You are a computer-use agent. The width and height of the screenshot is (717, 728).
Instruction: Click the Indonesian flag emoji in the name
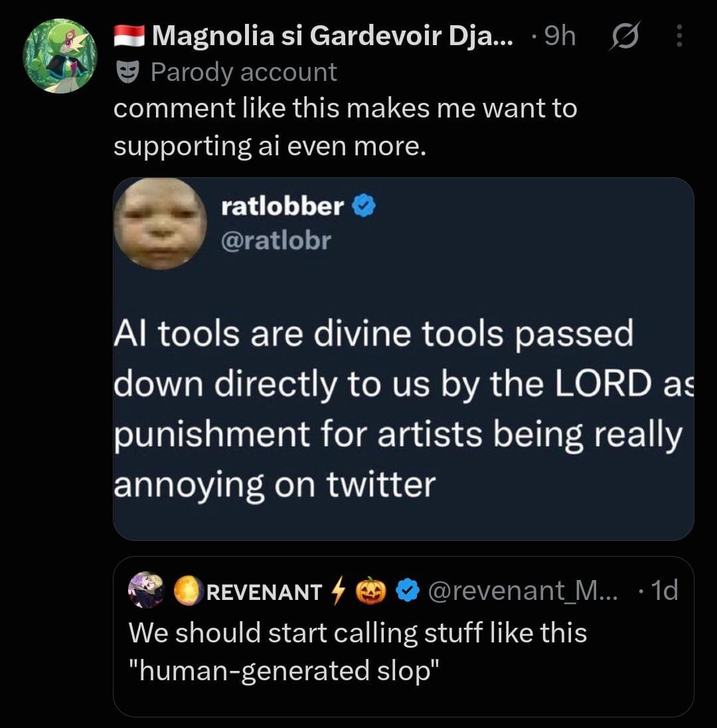point(129,36)
